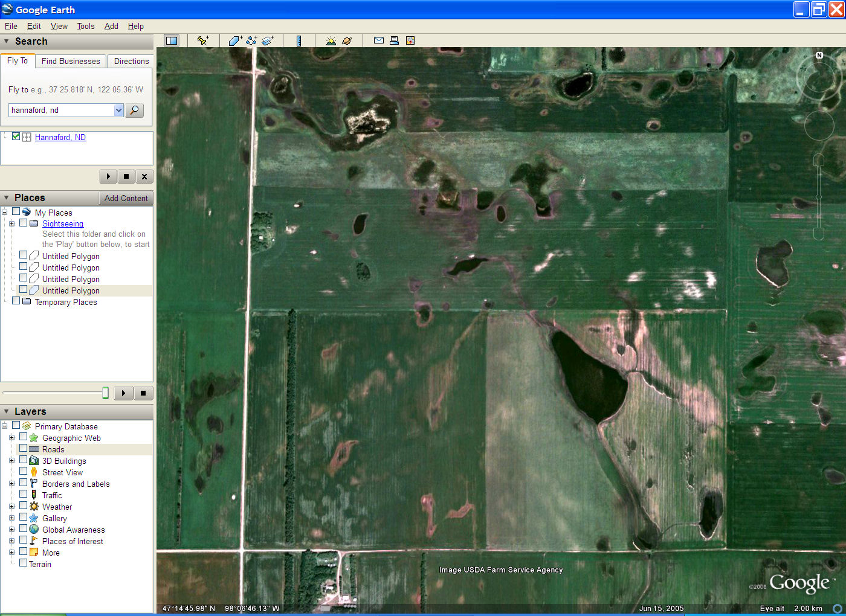
Task: Expand the Geographic Web layer node
Action: [11, 438]
